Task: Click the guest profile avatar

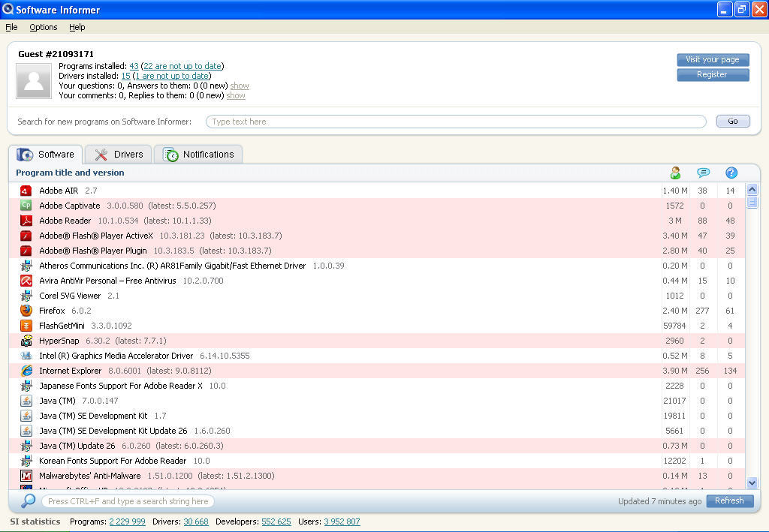Action: point(33,81)
